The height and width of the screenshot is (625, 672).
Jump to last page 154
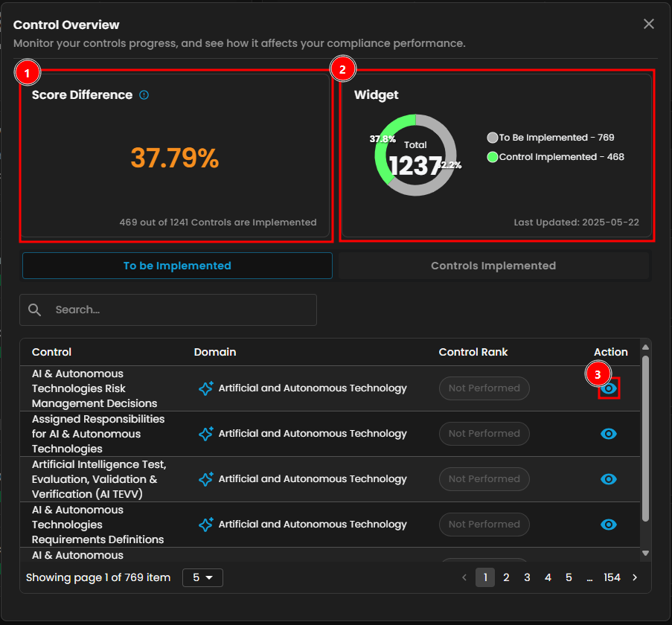tap(612, 577)
